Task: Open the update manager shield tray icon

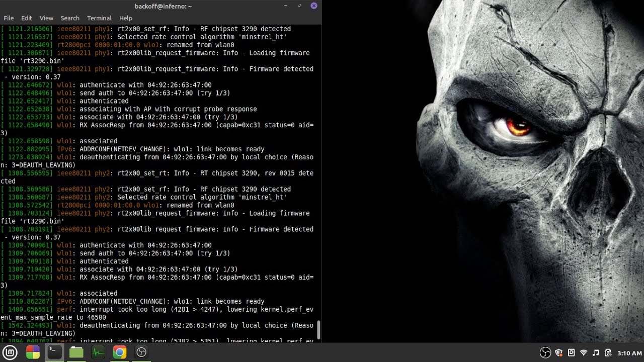Action: pos(558,353)
